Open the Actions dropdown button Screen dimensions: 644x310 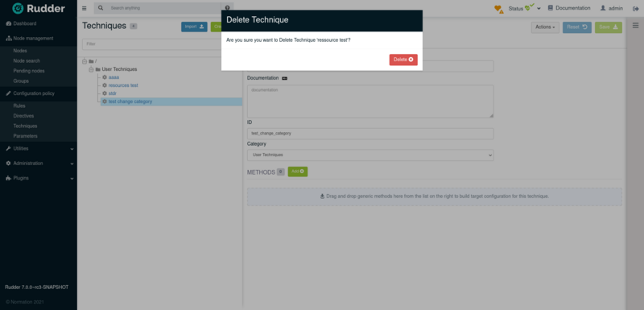click(545, 27)
